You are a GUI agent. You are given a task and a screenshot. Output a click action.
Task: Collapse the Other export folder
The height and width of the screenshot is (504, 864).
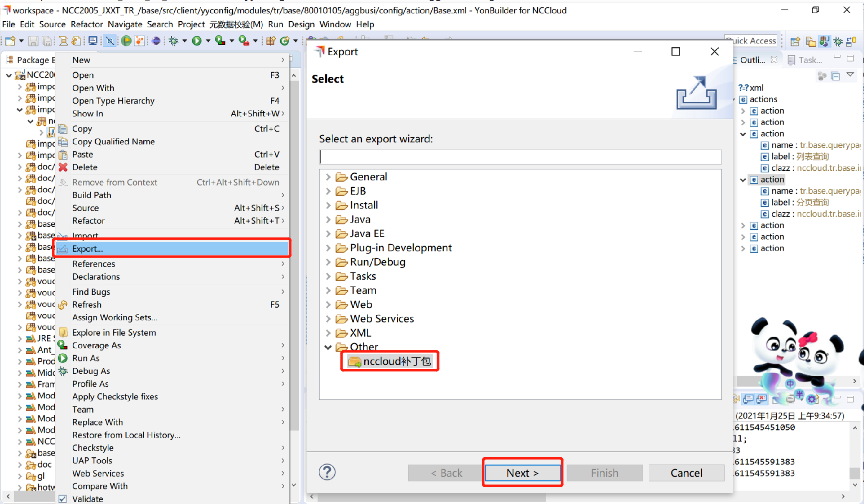click(x=328, y=347)
